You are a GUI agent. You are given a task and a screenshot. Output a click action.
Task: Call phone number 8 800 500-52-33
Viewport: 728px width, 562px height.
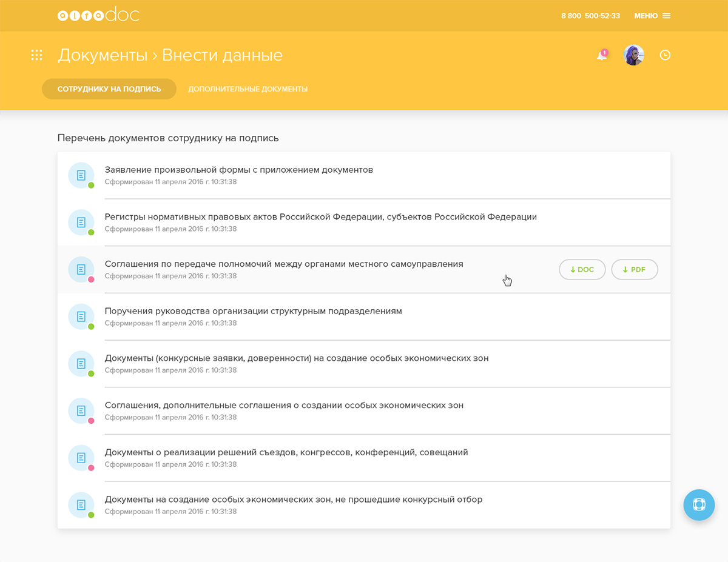click(590, 16)
